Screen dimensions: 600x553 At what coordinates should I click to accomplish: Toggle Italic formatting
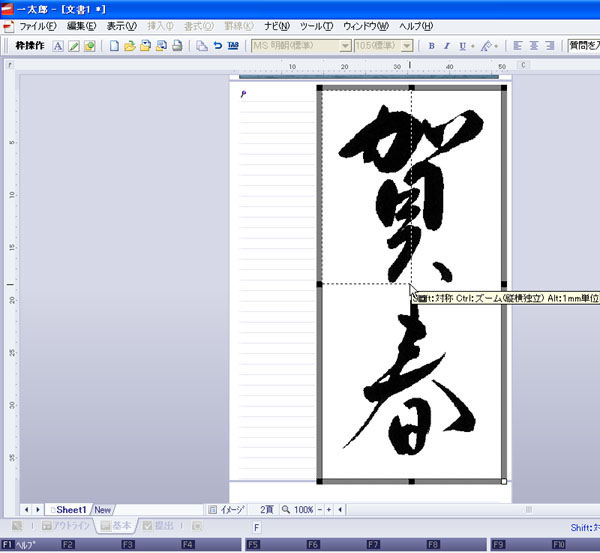447,46
